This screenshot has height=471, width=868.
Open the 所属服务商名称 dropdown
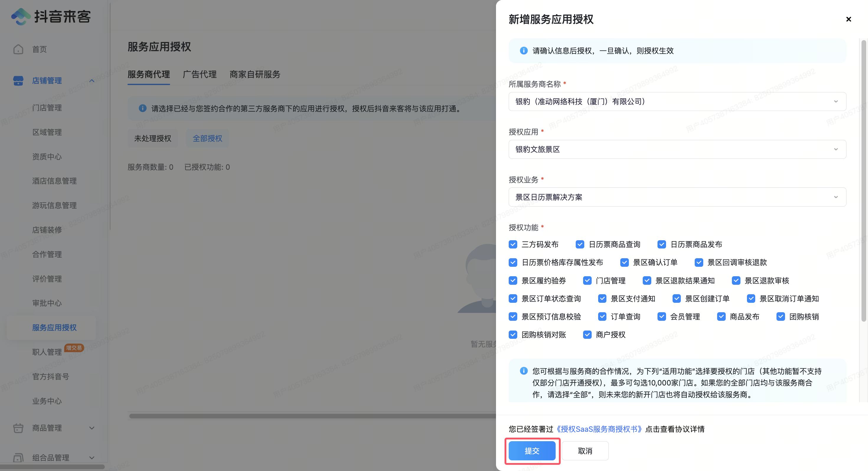tap(836, 102)
